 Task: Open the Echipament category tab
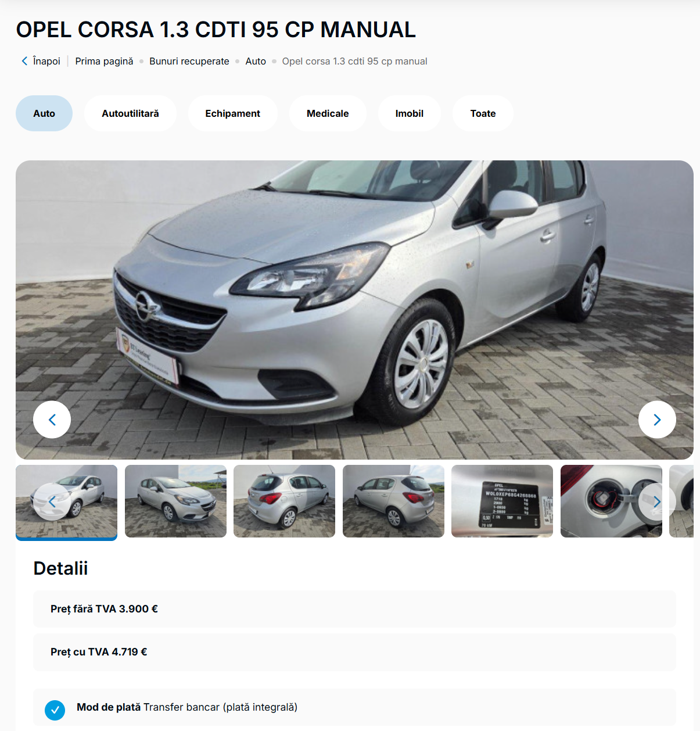tap(232, 113)
